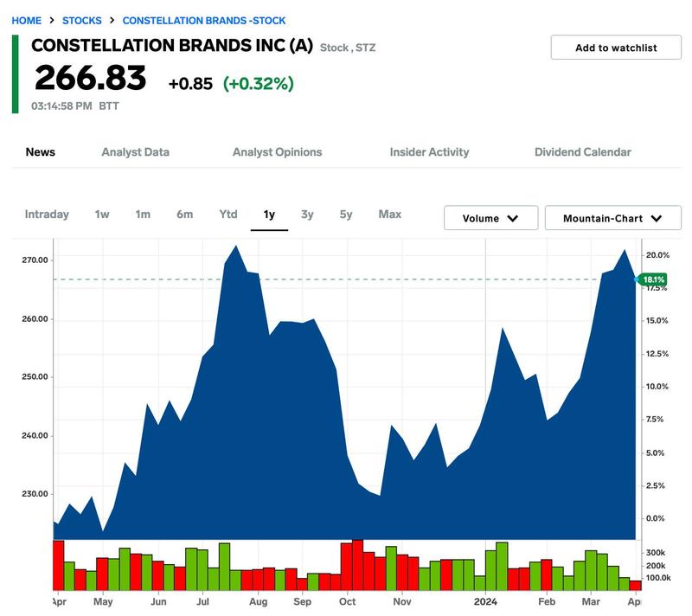The image size is (692, 616).
Task: Click the Feb label on time axis
Action: pyautogui.click(x=547, y=602)
